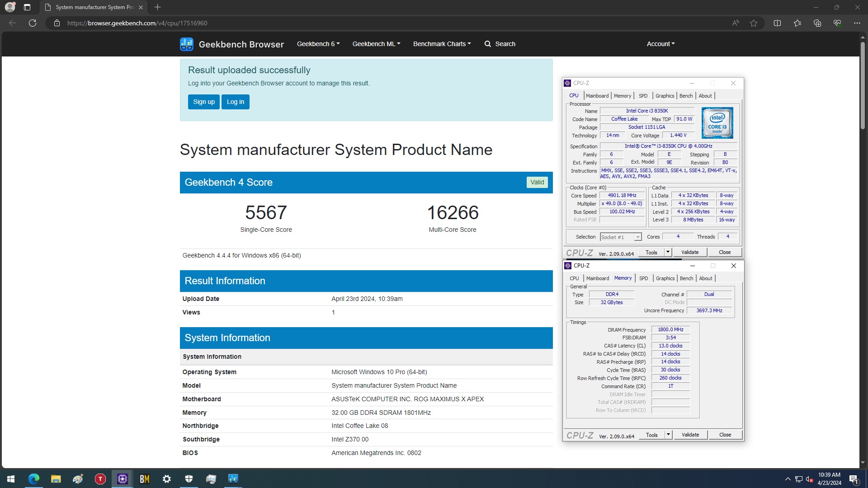This screenshot has width=868, height=488.
Task: Click the Log in button
Action: click(236, 102)
